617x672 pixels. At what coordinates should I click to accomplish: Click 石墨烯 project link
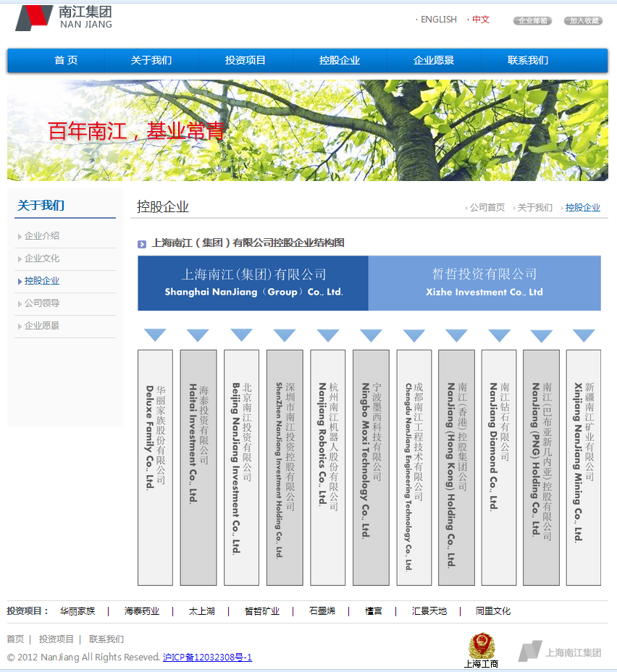(322, 611)
